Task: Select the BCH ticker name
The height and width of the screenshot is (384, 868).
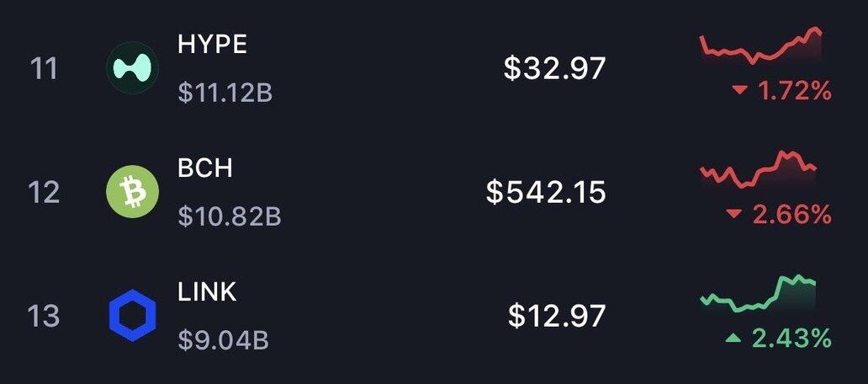Action: (x=205, y=168)
